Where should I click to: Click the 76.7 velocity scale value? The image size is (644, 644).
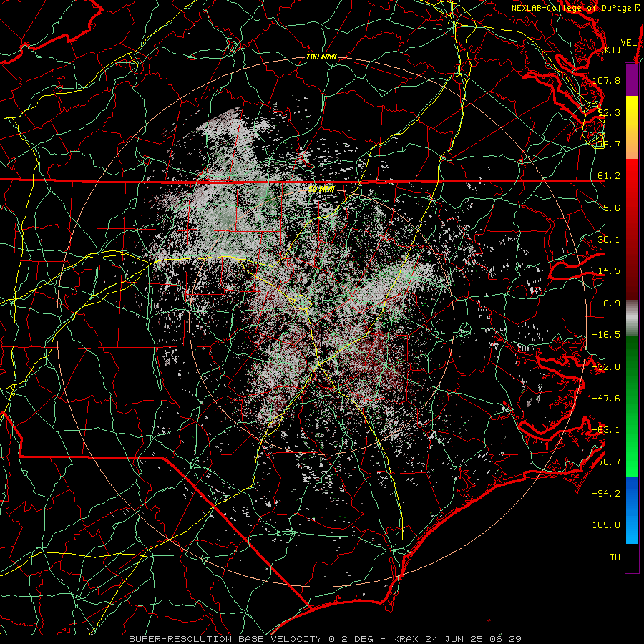(609, 144)
